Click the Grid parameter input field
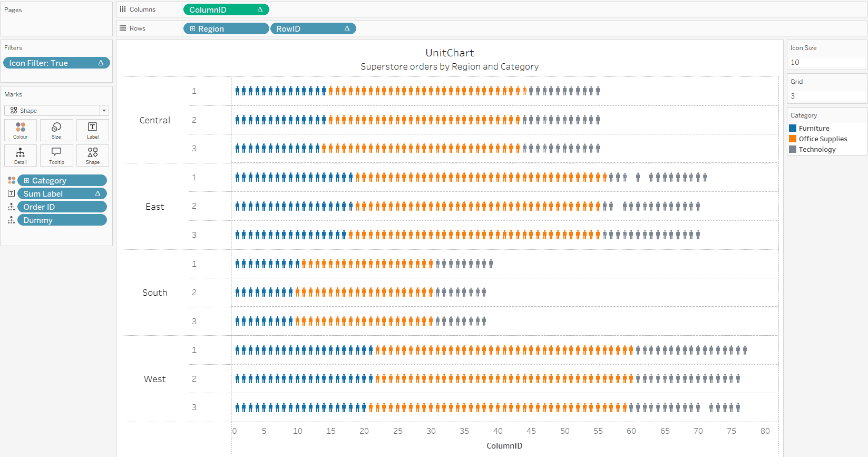Screen dimensions: 868x457 pos(827,96)
